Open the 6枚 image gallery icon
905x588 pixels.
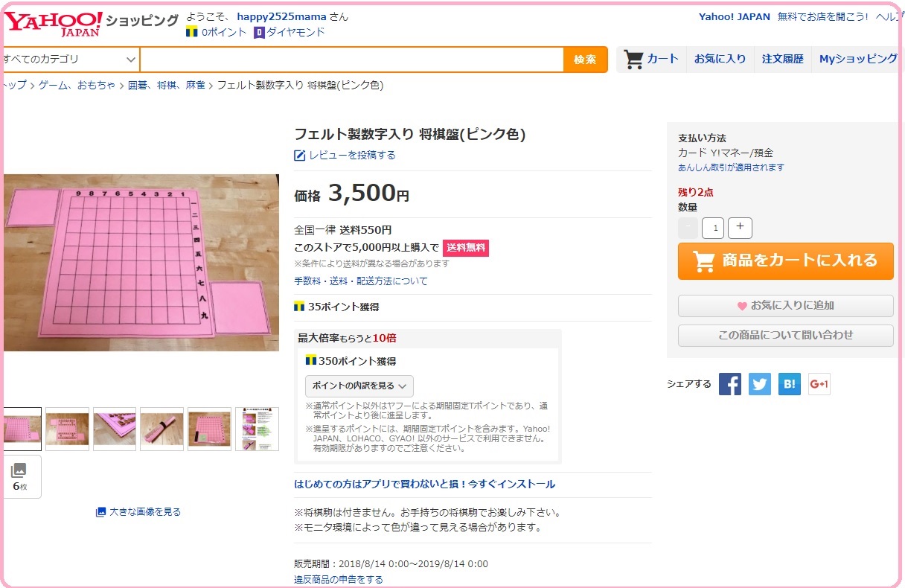[20, 476]
